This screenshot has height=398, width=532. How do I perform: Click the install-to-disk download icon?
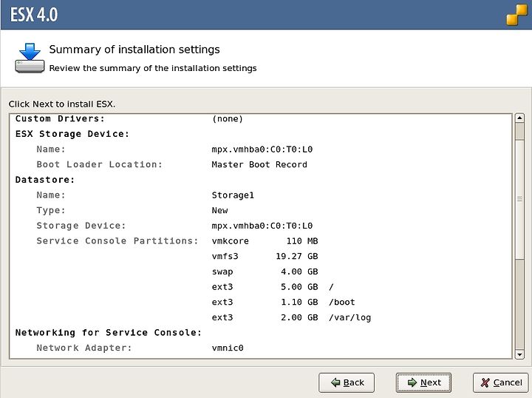pos(30,58)
